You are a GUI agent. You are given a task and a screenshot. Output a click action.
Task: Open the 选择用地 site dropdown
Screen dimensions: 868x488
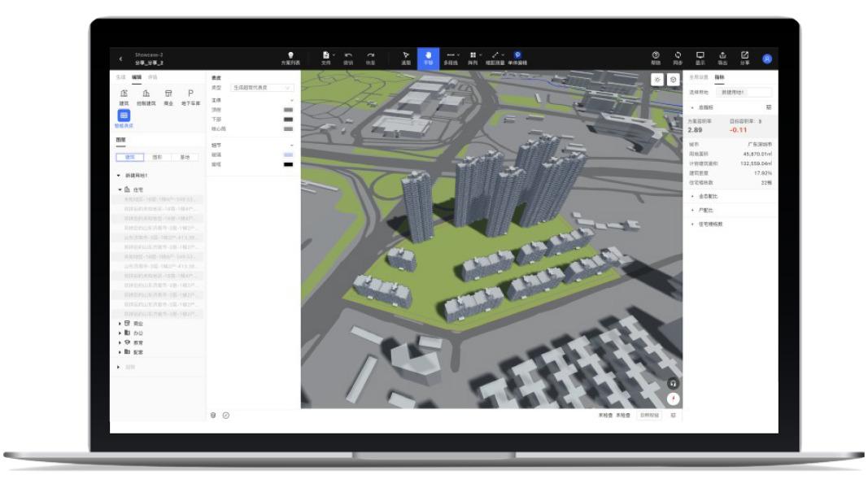[x=744, y=93]
